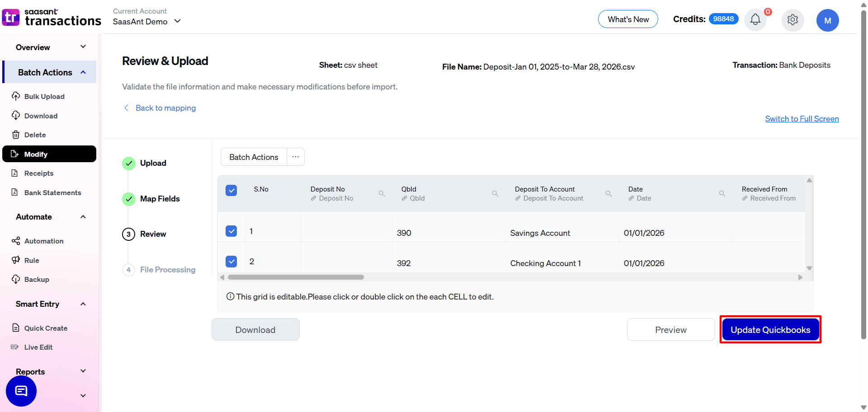Viewport: 868px width, 412px height.
Task: Open the Batch Actions menu above the grid
Action: pyautogui.click(x=253, y=157)
